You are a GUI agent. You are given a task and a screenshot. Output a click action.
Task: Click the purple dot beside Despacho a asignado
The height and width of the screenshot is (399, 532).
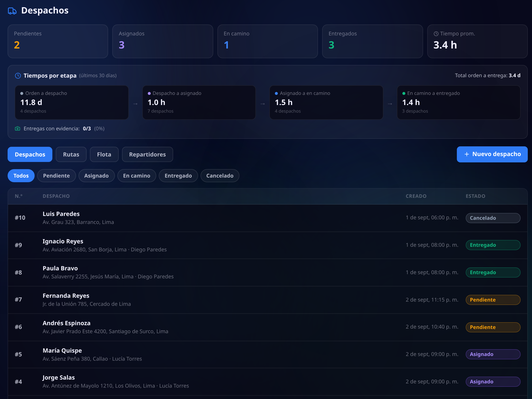tap(149, 93)
